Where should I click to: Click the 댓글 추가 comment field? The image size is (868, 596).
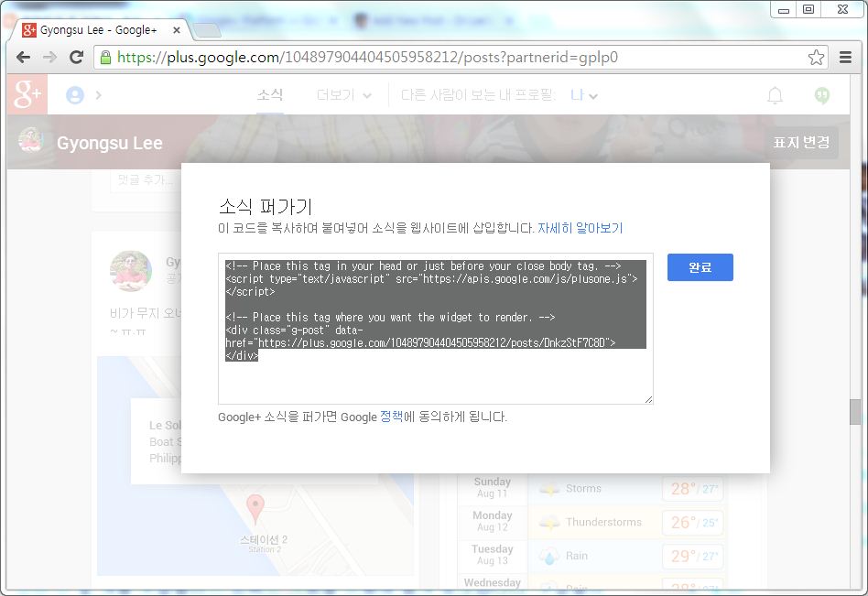click(x=146, y=179)
